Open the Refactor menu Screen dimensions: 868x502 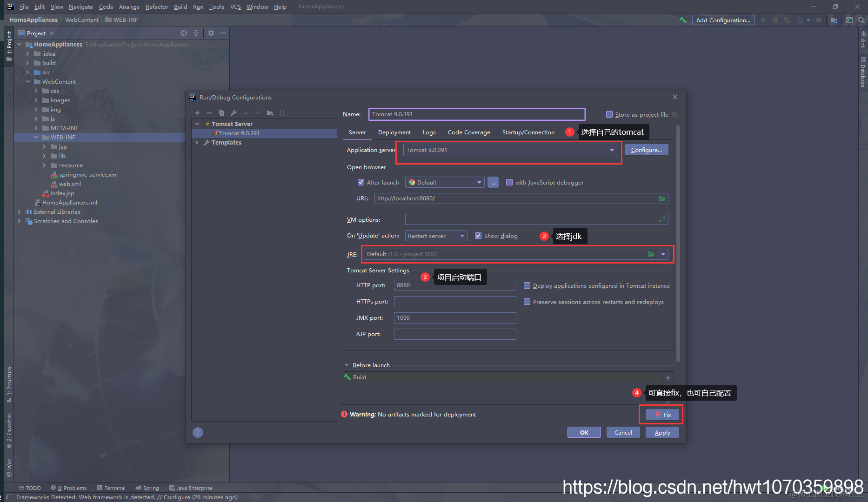157,7
